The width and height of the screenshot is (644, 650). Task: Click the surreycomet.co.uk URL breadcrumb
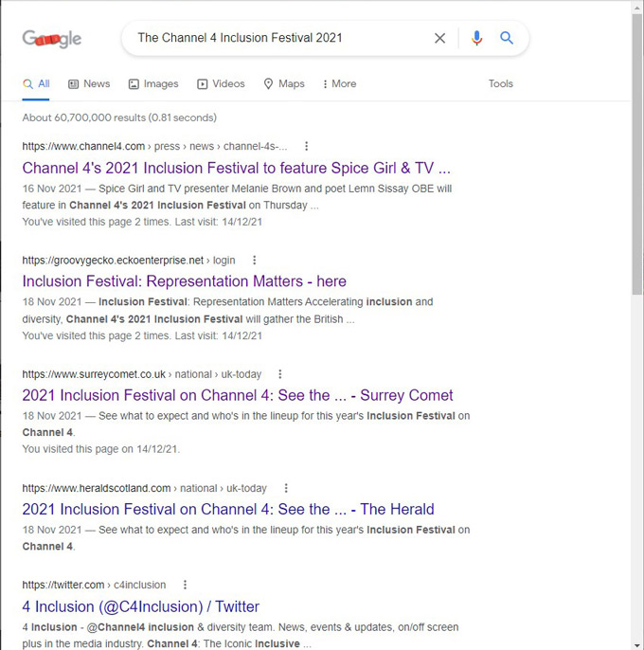click(x=142, y=374)
